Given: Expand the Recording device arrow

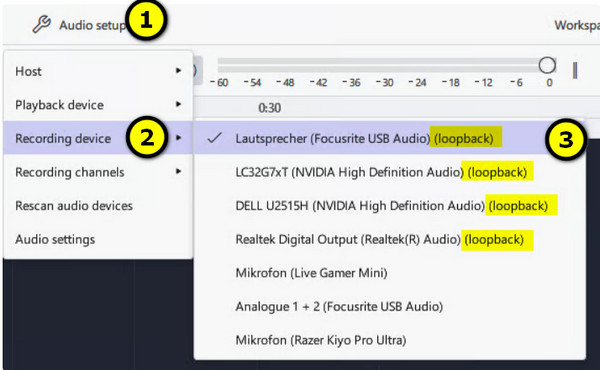Looking at the screenshot, I should pos(178,138).
